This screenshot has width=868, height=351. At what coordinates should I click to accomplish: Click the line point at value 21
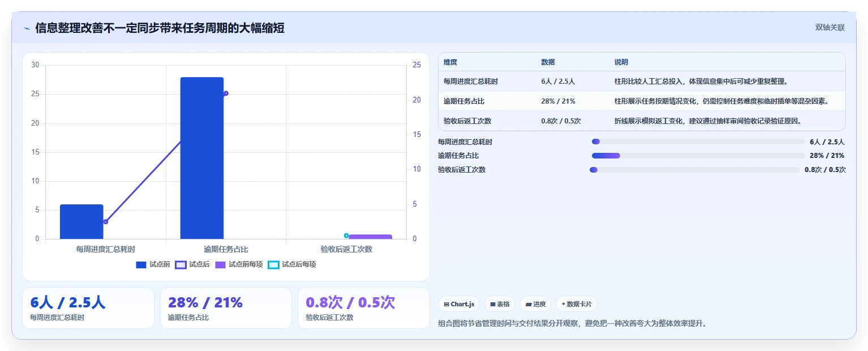click(226, 93)
